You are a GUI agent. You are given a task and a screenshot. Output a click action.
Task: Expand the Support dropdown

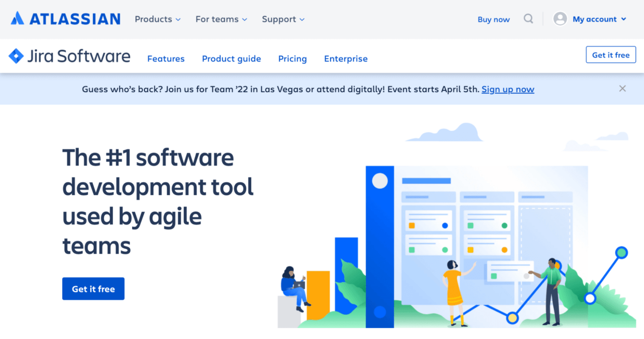point(283,19)
